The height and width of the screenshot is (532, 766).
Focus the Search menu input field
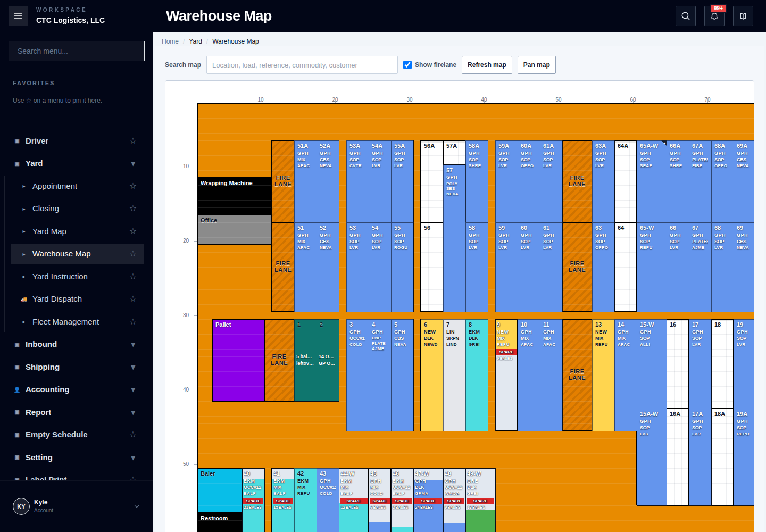(x=77, y=51)
